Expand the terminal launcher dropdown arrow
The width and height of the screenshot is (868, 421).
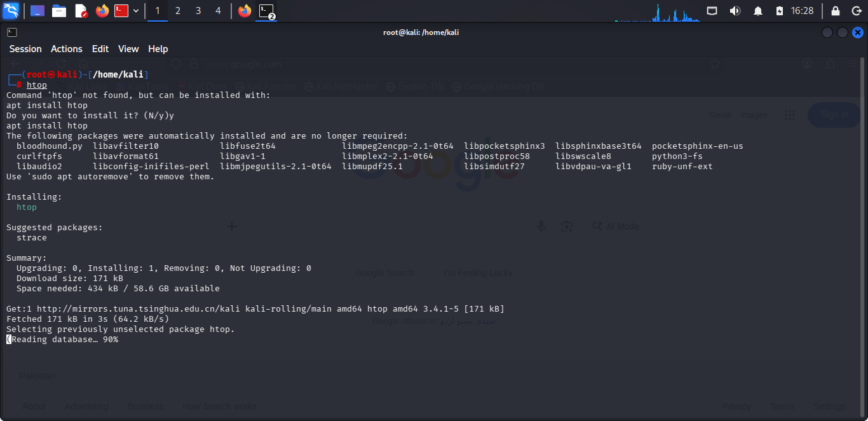(136, 11)
